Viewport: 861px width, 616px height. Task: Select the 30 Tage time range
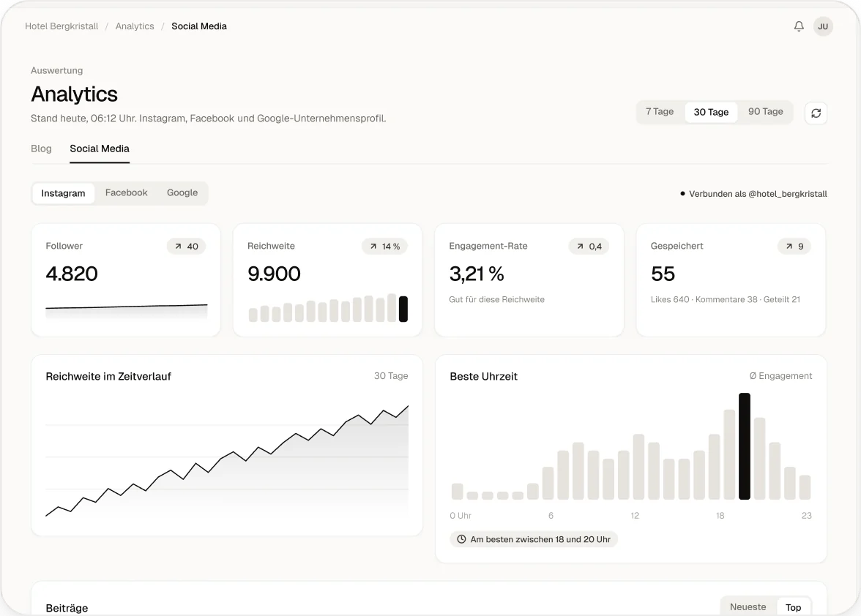coord(711,112)
